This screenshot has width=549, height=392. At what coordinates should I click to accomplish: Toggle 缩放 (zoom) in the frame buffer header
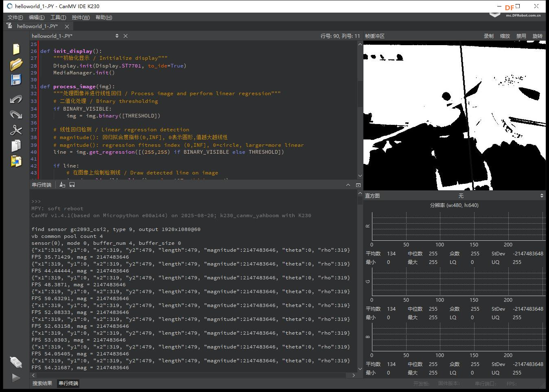point(505,36)
